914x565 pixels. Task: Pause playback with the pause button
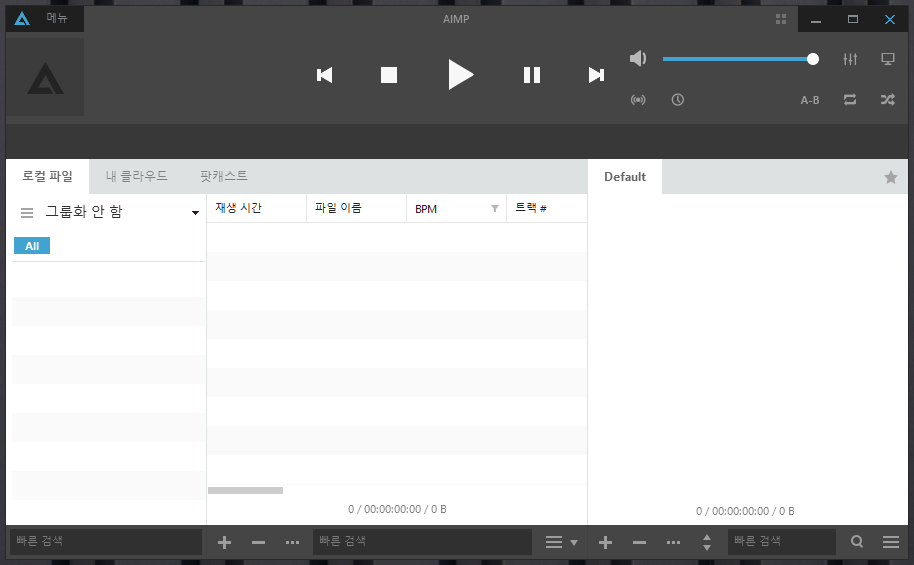tap(532, 75)
